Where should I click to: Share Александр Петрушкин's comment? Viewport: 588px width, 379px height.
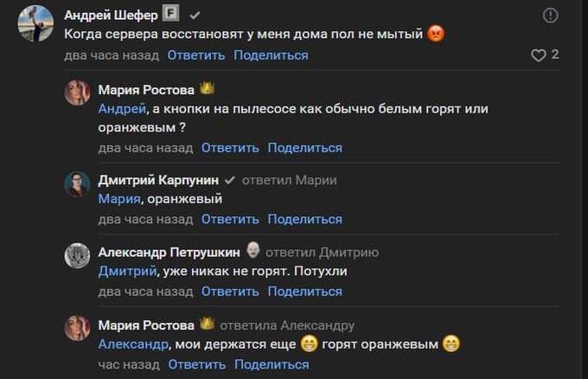pos(304,292)
